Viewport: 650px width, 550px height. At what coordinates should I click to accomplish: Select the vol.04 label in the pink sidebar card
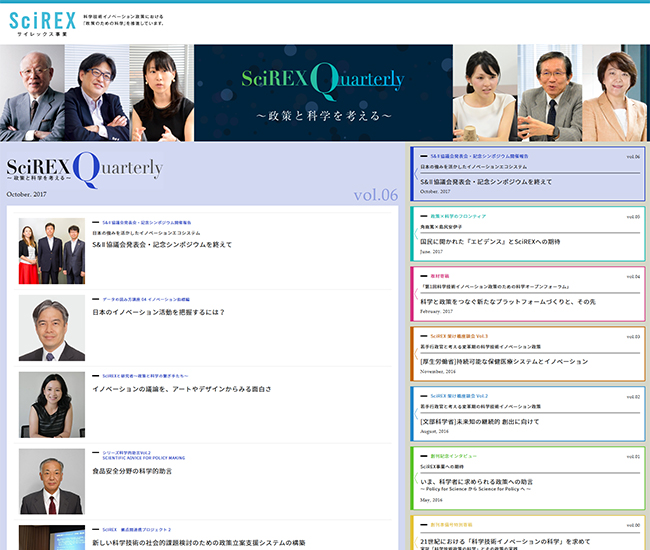[633, 276]
